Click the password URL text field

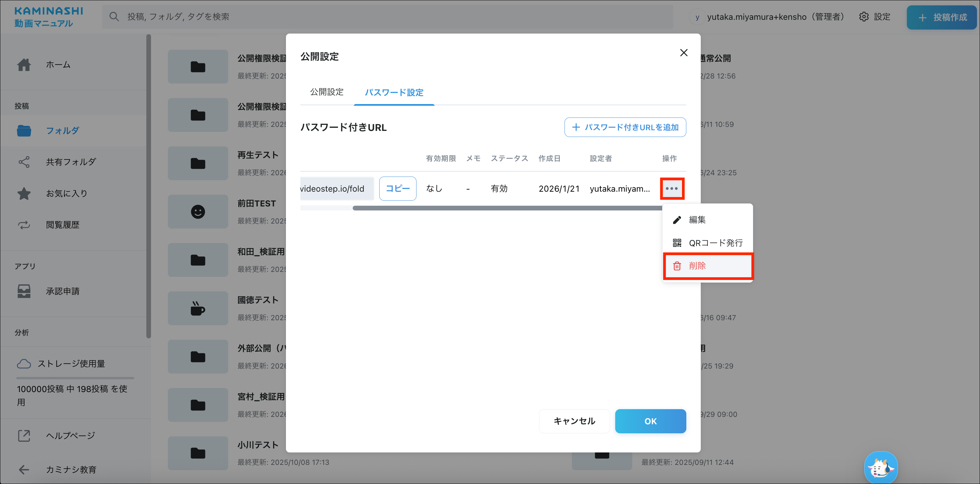click(x=336, y=189)
